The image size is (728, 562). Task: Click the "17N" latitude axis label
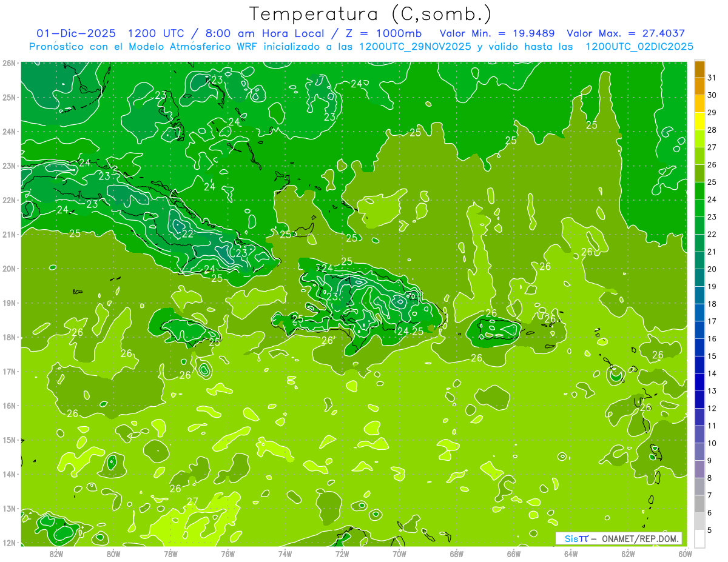point(8,372)
